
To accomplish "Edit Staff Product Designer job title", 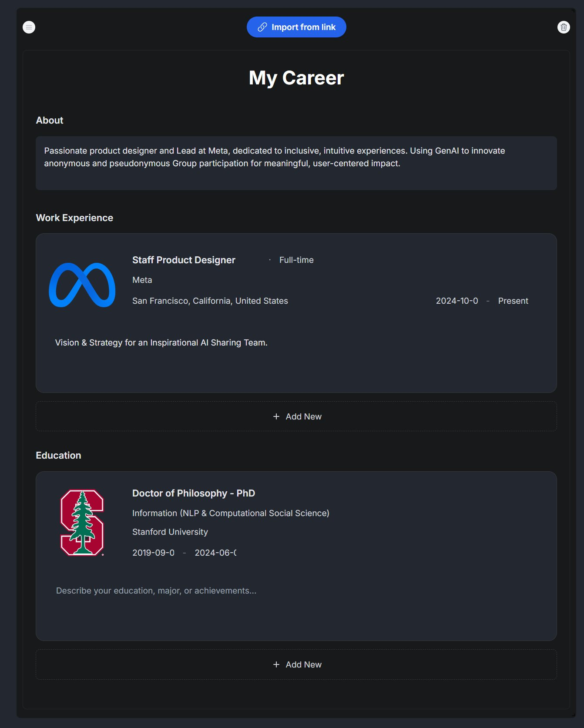I will point(184,260).
